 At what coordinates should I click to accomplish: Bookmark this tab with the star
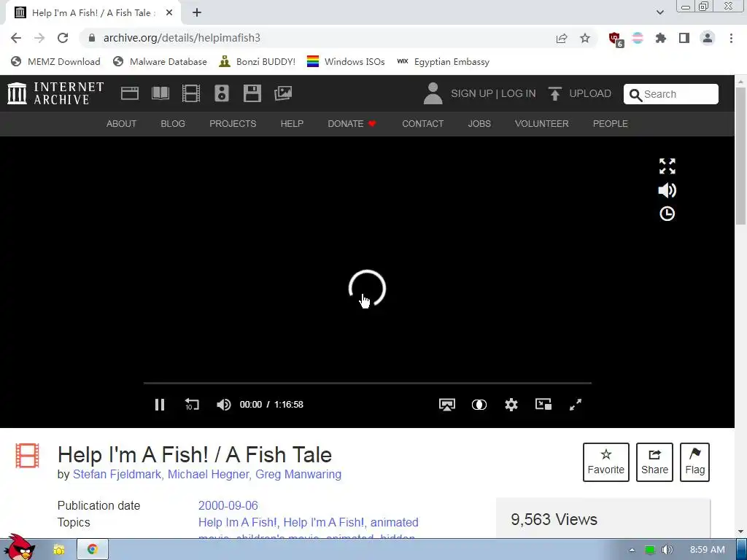[x=585, y=38]
